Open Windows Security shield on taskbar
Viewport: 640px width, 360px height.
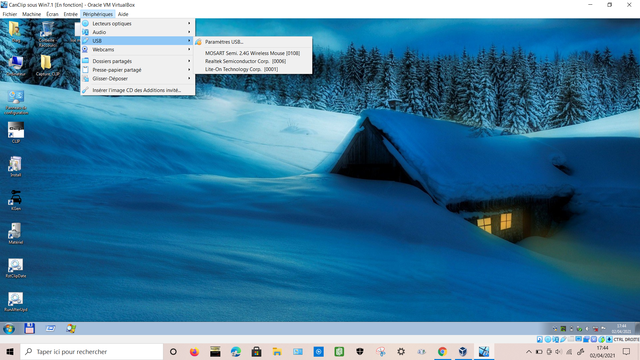(360, 351)
